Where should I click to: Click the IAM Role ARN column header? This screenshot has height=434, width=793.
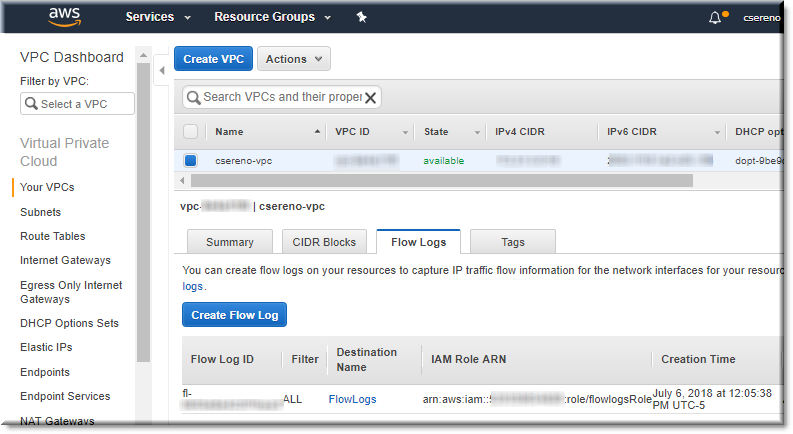pyautogui.click(x=468, y=359)
